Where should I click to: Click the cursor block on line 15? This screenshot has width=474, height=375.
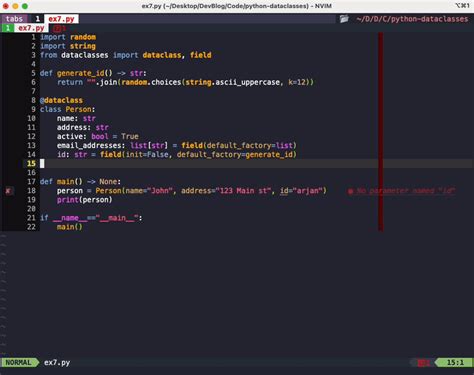[x=42, y=163]
